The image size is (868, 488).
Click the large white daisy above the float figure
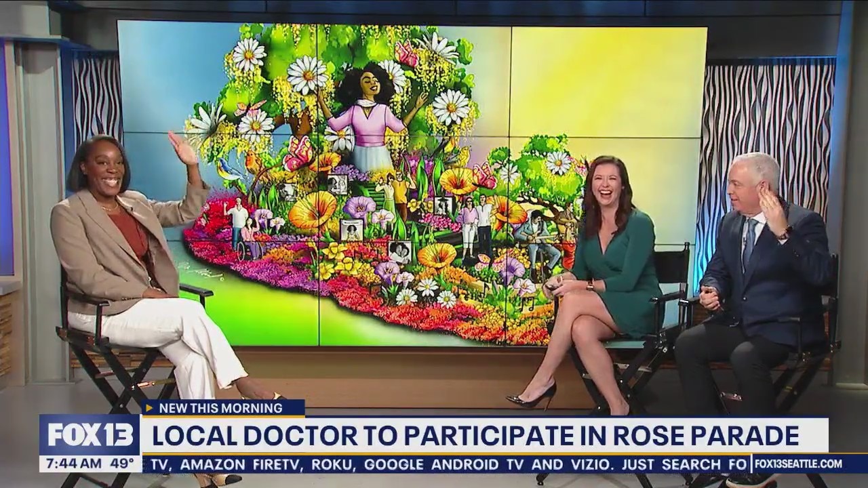[307, 73]
